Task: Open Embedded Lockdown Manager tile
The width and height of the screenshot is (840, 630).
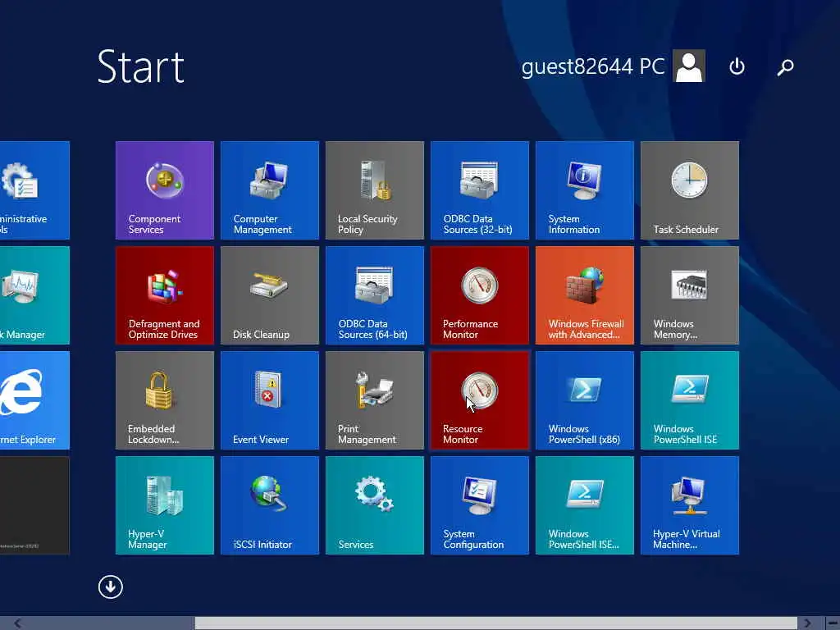Action: click(x=164, y=400)
